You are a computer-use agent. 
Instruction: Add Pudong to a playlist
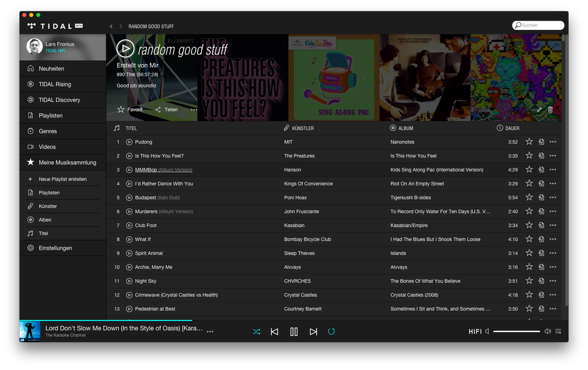tap(541, 142)
